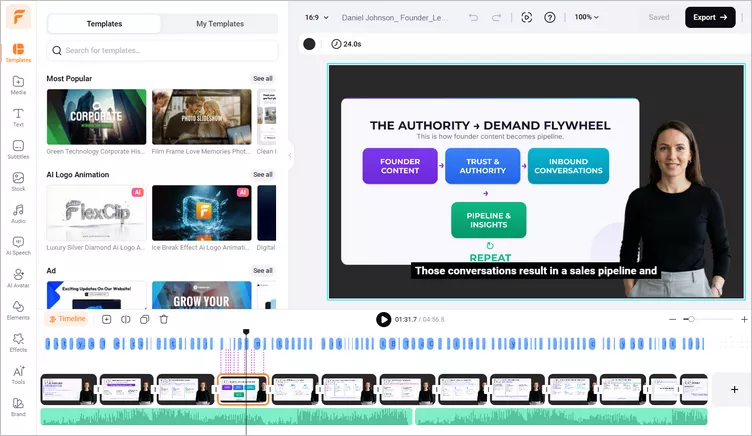The height and width of the screenshot is (436, 752).
Task: Select the playhead marker on timeline
Action: 246,332
